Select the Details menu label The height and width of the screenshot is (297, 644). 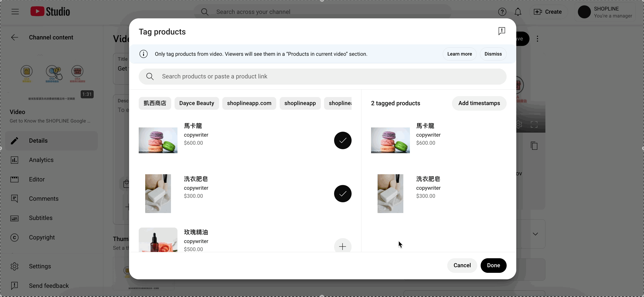coord(38,141)
